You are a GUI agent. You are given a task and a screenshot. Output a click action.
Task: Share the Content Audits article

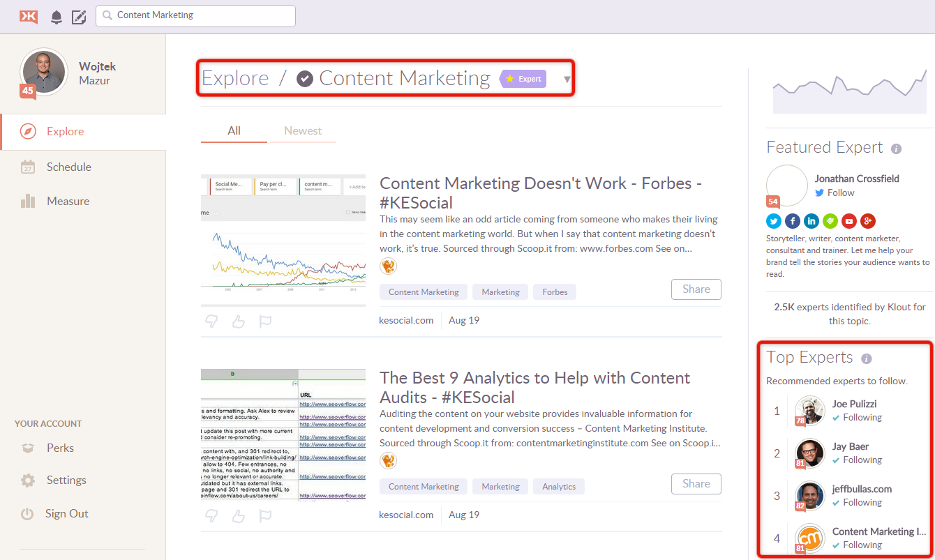pos(696,484)
